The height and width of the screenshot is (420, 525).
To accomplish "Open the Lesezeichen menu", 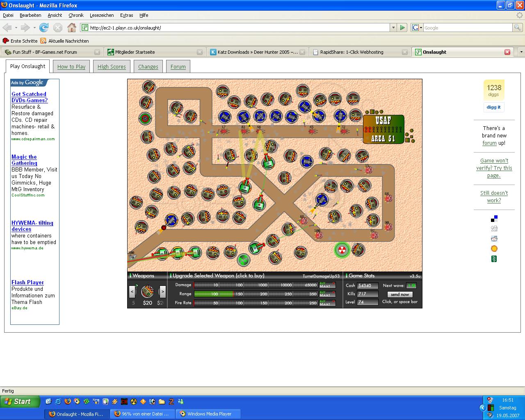I will (102, 15).
